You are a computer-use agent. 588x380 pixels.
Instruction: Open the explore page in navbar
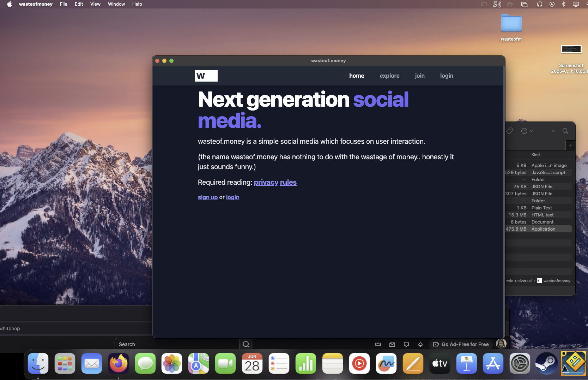(x=389, y=76)
